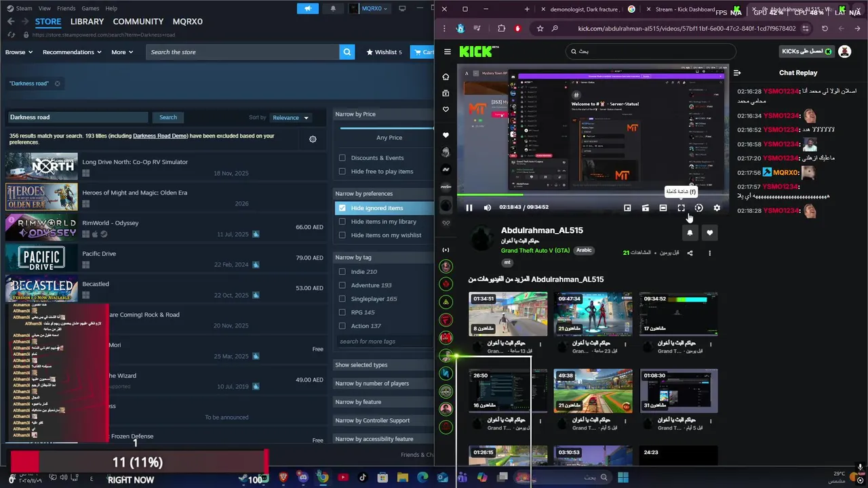Screen dimensions: 868x488
Task: Click the clip icon in Kick player
Action: pos(645,208)
